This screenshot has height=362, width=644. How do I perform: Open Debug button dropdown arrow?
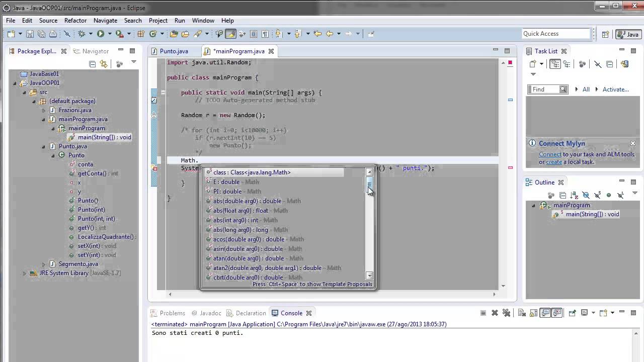click(x=91, y=34)
